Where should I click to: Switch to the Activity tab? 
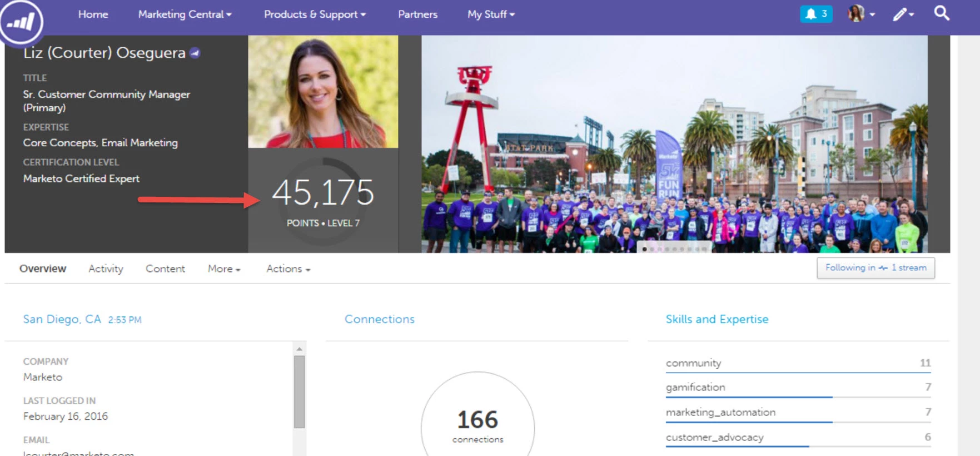(106, 269)
